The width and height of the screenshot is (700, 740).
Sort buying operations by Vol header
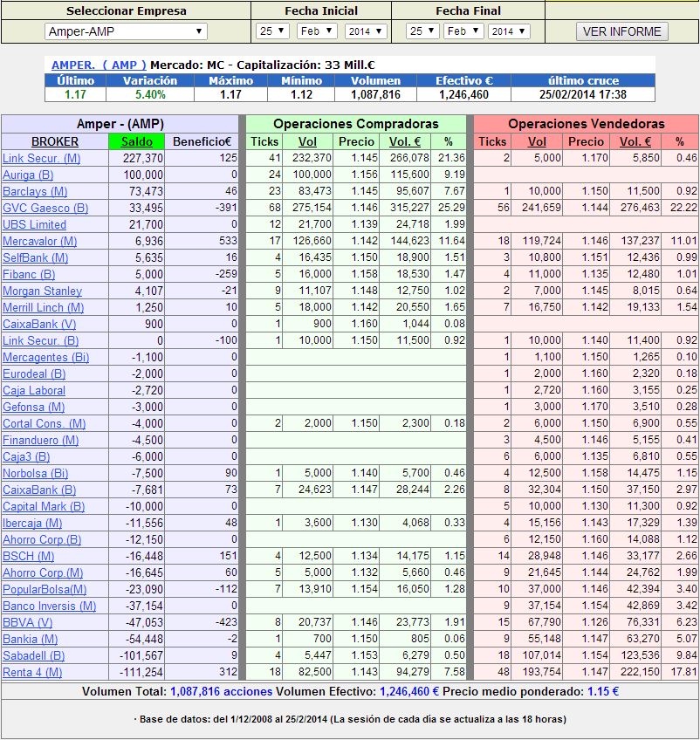coord(307,141)
